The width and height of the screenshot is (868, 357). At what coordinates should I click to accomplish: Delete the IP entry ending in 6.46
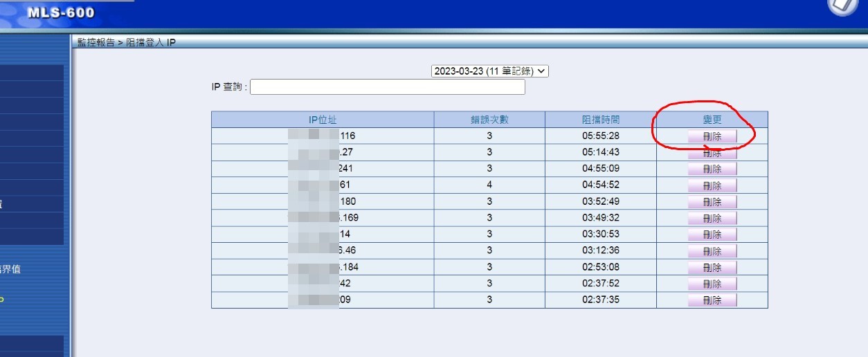[712, 251]
